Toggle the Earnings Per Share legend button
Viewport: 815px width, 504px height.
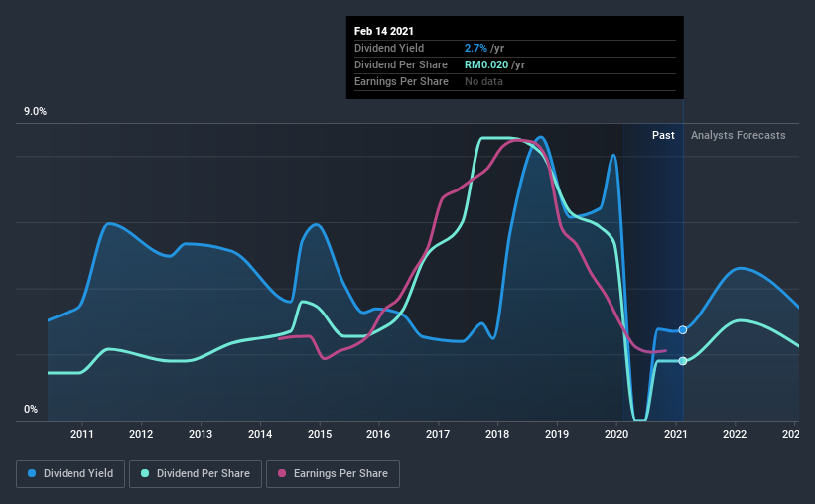[334, 474]
